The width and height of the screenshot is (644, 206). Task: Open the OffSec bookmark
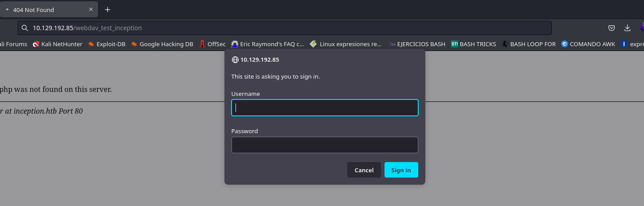tap(212, 44)
